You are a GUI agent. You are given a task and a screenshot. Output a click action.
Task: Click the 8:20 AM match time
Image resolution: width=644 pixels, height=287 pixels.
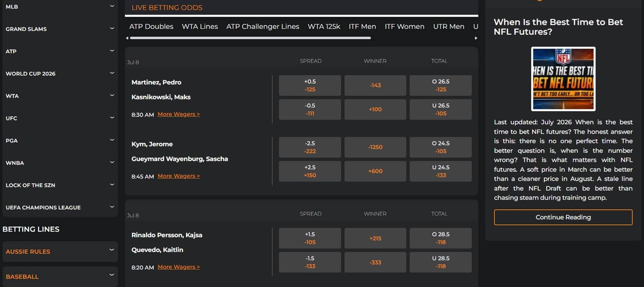(x=142, y=268)
